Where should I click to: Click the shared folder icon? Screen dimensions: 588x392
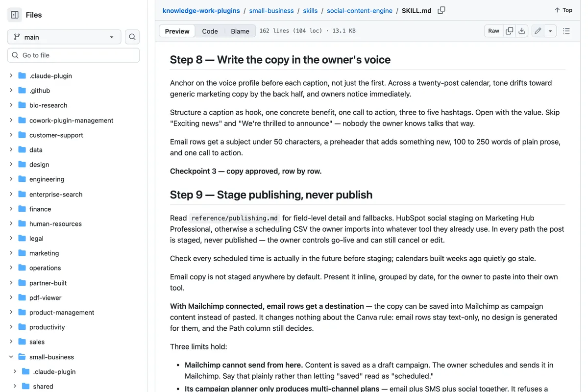26,386
